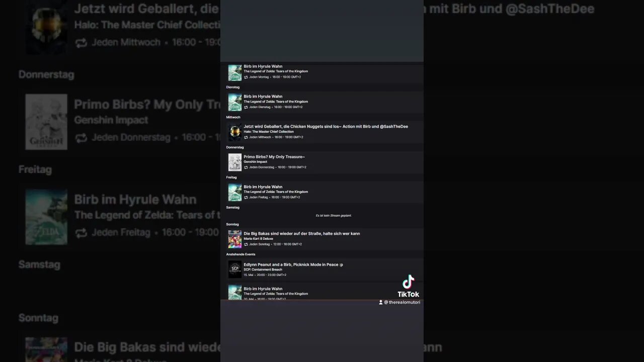Open Birb im Hyrule Wahn title above Jeden Montag

click(x=263, y=66)
